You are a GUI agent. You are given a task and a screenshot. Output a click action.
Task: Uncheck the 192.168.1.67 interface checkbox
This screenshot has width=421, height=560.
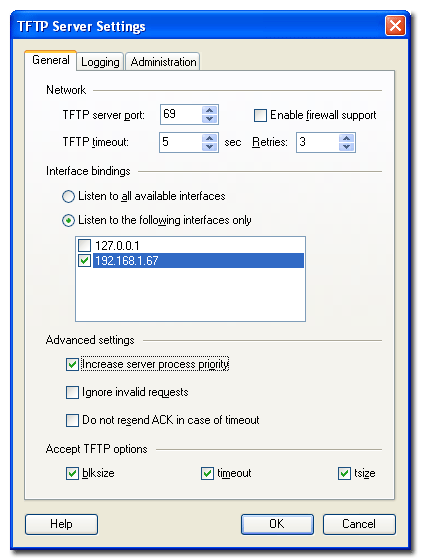[85, 260]
